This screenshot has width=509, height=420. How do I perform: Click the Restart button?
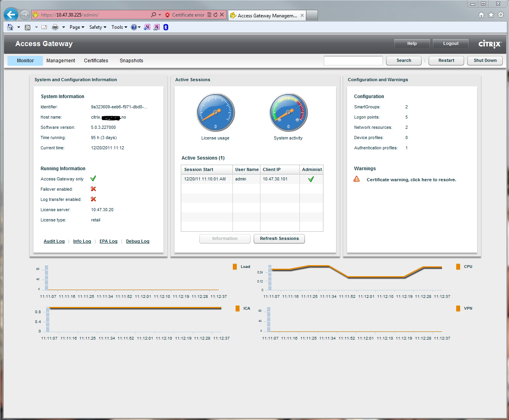(446, 60)
